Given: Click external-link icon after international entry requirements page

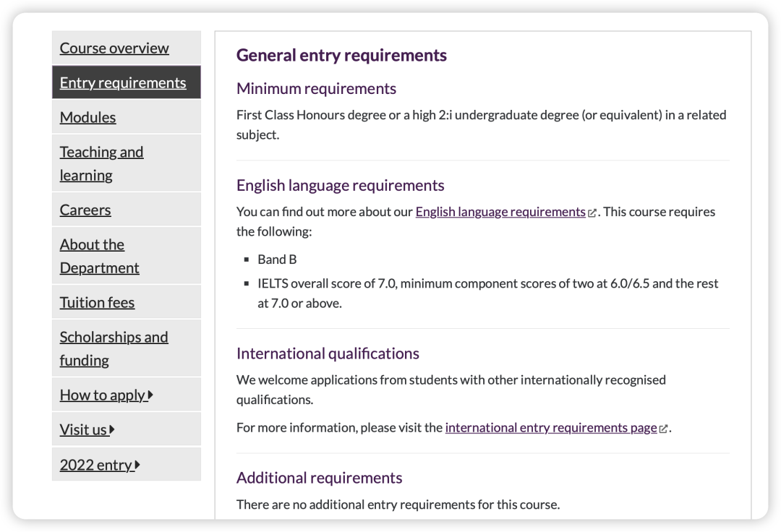Looking at the screenshot, I should pyautogui.click(x=663, y=429).
